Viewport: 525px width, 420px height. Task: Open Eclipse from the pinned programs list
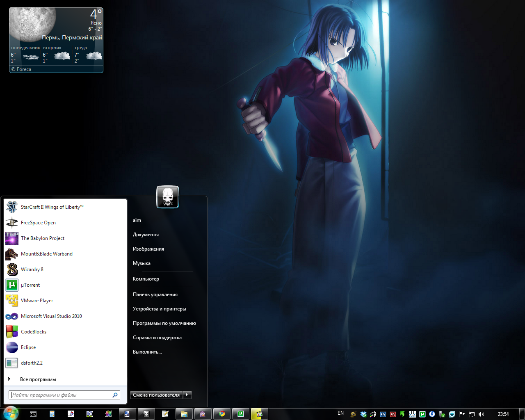coord(28,347)
